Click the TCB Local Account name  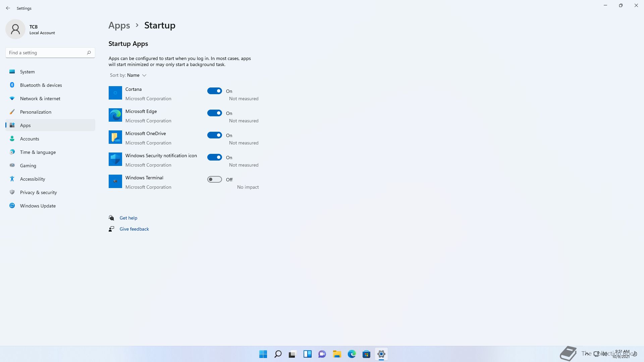pos(42,29)
